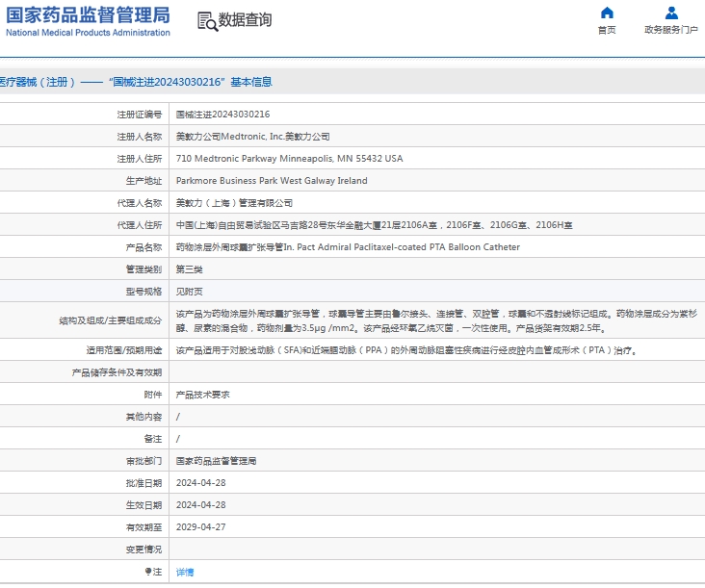The width and height of the screenshot is (705, 588).
Task: Click the 首页 text label
Action: tap(607, 30)
